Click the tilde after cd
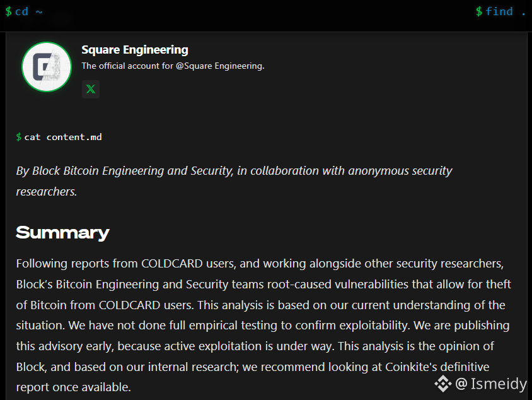532x400 pixels. click(39, 12)
